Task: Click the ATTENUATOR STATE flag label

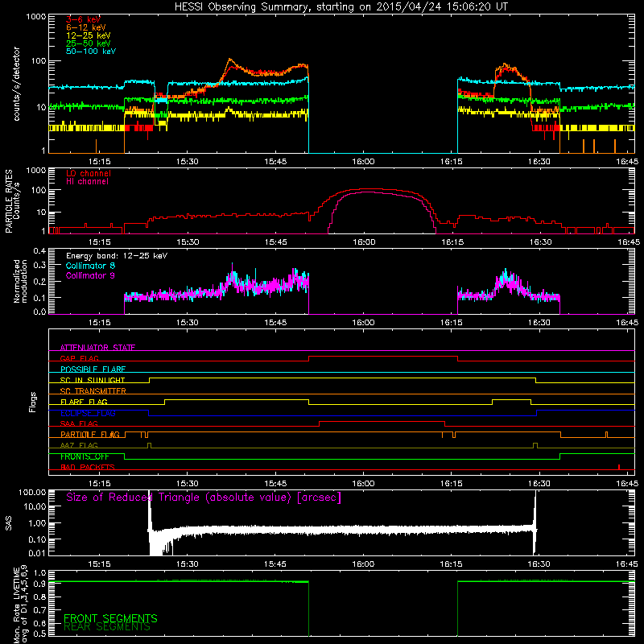Action: point(97,348)
